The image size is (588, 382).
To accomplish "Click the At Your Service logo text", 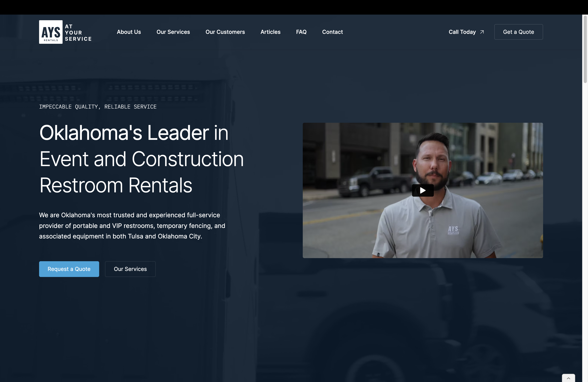I will [x=78, y=33].
